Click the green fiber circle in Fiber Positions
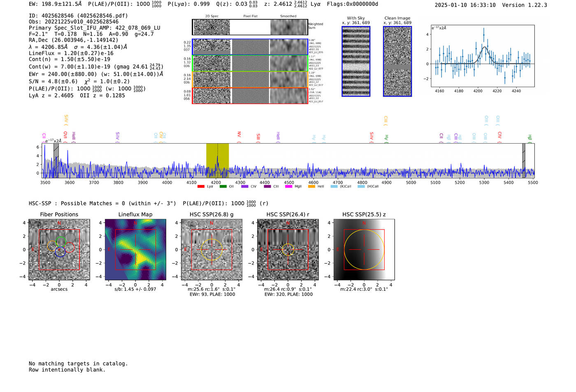 click(x=61, y=242)
